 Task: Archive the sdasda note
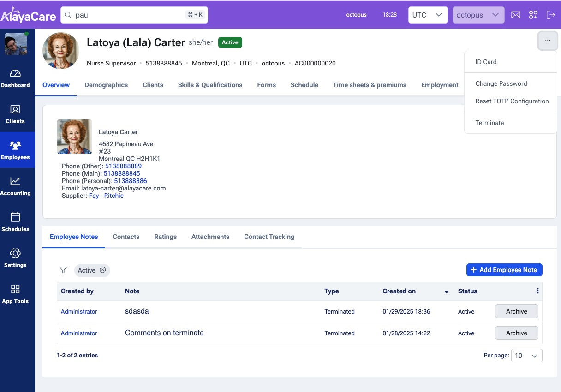(x=516, y=311)
